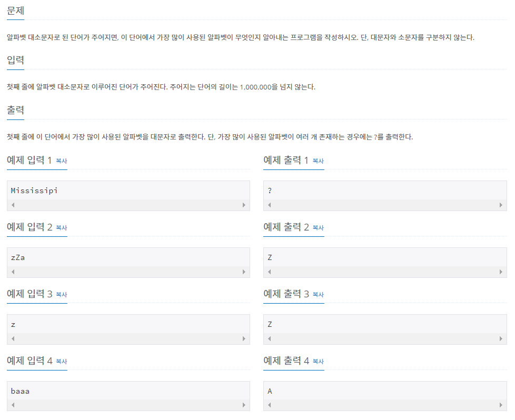This screenshot has height=420, width=515.
Task: Click right scroll arrow of example output 4
Action: (501, 405)
